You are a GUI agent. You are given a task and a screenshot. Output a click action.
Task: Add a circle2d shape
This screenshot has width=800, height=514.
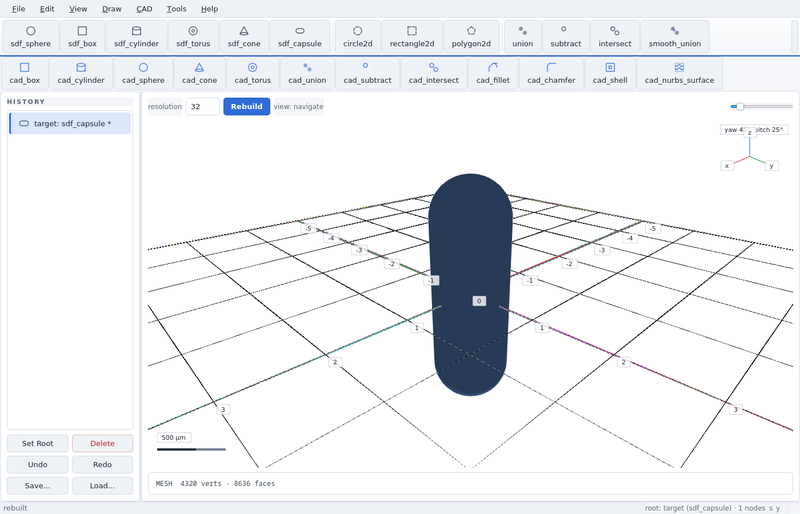[358, 37]
